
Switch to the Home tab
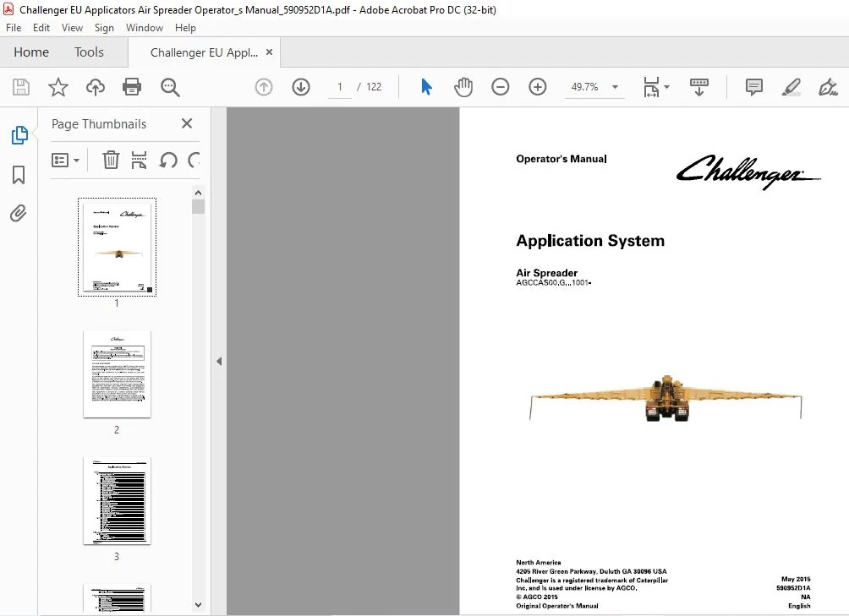point(31,52)
